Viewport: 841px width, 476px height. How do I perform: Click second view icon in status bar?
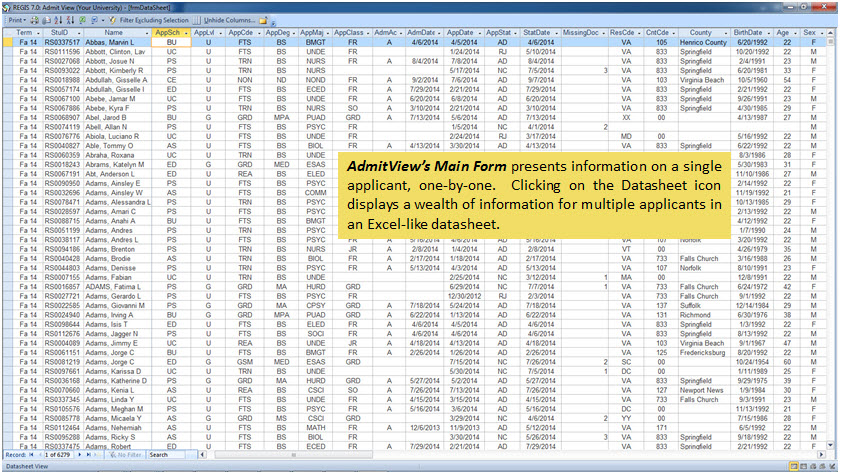click(x=803, y=467)
